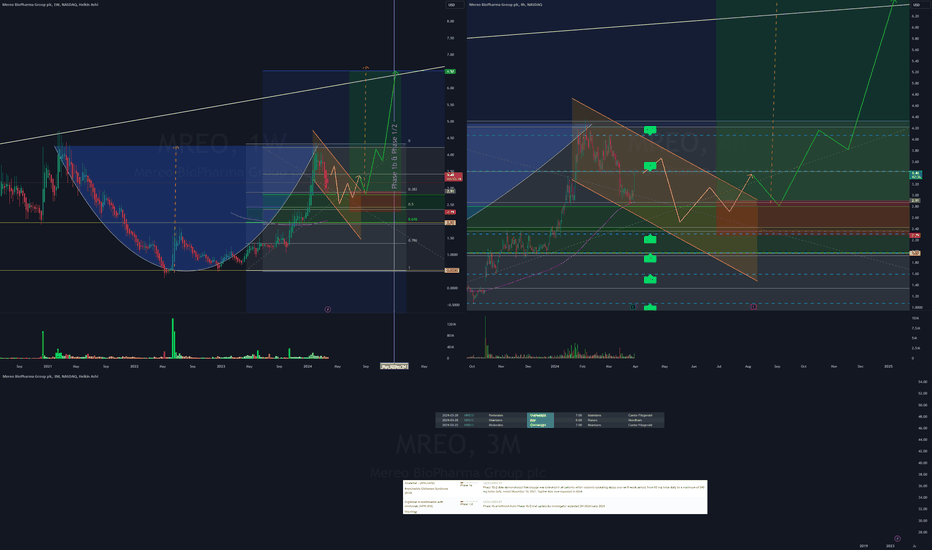Image resolution: width=932 pixels, height=550 pixels.
Task: Click the 0.618 Fibonacci level label
Action: 413,219
